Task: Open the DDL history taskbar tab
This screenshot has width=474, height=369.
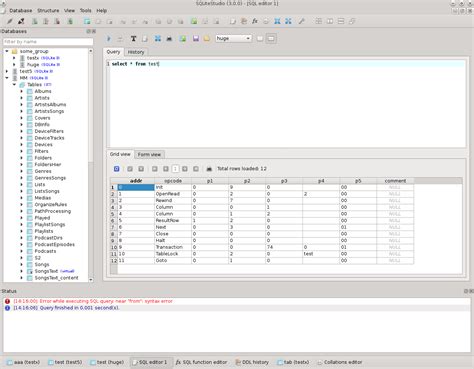Action: 252,362
